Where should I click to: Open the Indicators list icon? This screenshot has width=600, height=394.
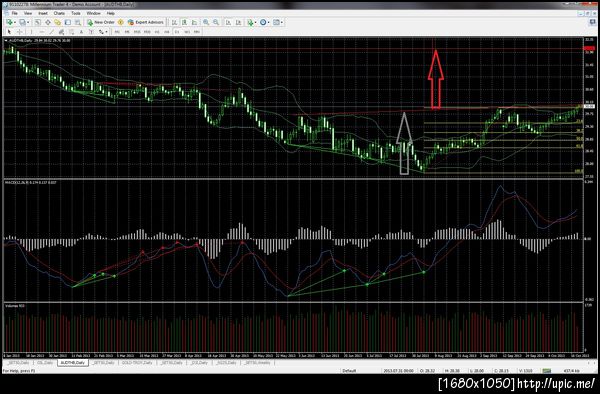(x=250, y=22)
